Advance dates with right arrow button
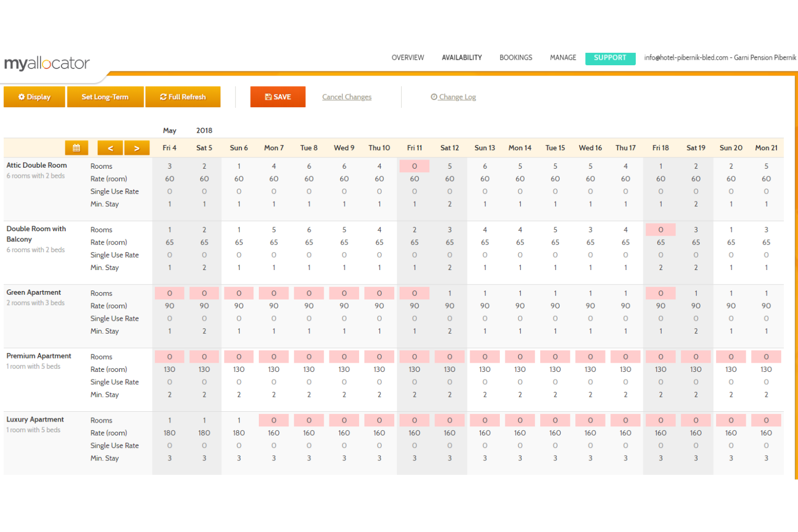798x532 pixels. (137, 148)
